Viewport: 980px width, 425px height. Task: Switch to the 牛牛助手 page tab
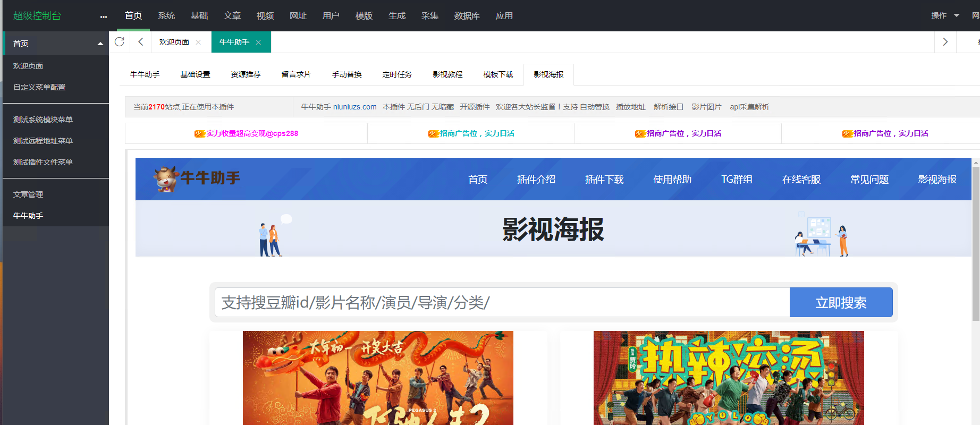click(x=234, y=42)
